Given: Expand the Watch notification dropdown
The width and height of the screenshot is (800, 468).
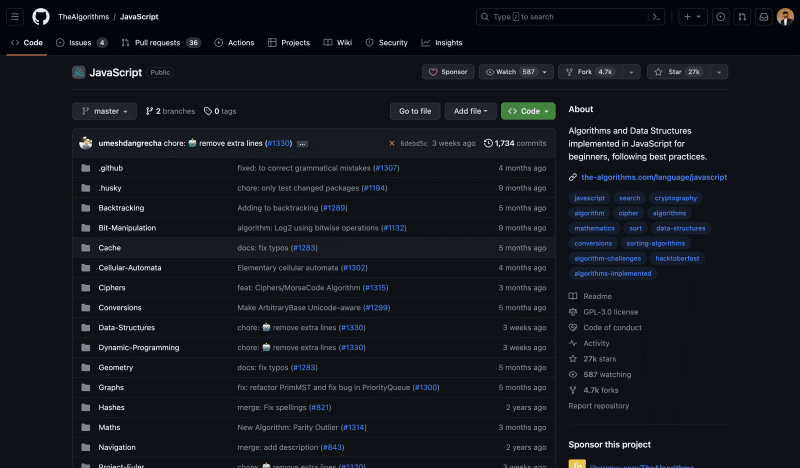Looking at the screenshot, I should point(516,72).
